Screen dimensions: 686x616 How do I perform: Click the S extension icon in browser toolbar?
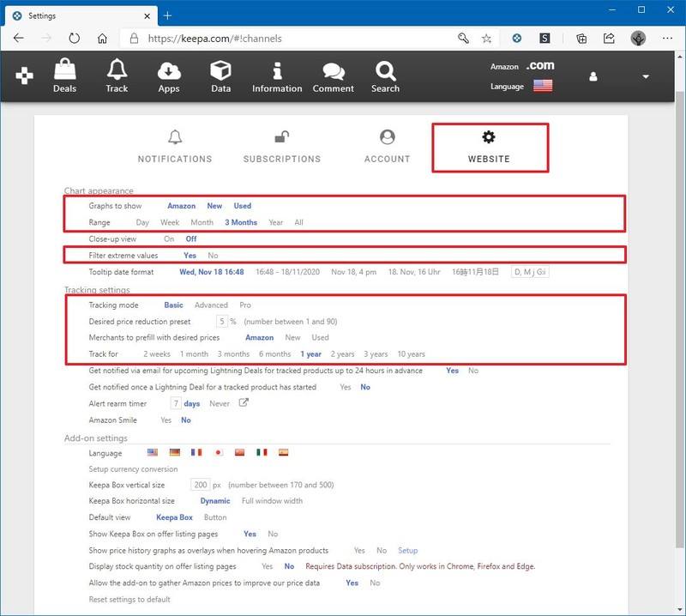pyautogui.click(x=545, y=38)
